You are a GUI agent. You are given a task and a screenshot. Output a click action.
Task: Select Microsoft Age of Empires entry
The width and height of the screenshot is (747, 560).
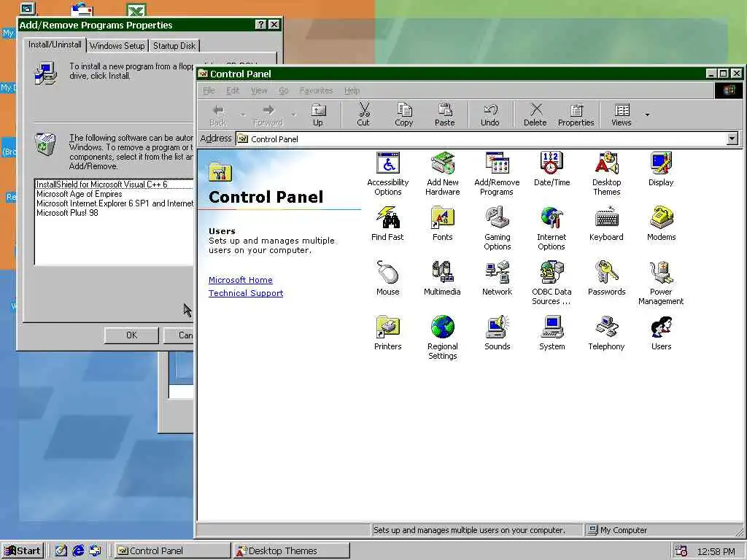115,194
